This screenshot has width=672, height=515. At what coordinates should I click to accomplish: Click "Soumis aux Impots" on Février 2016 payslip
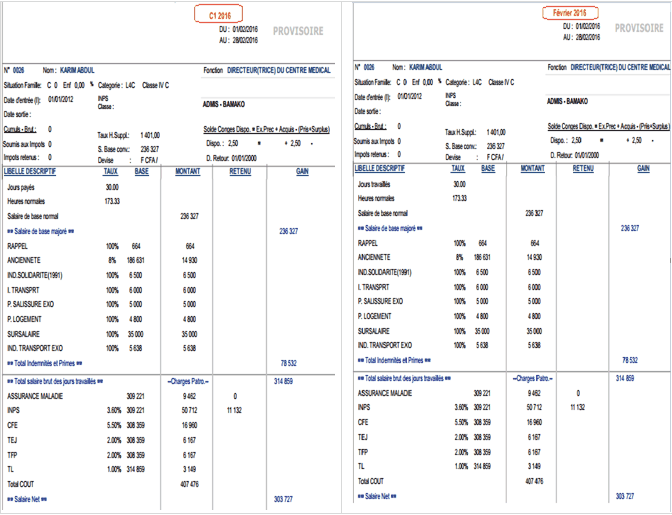374,141
